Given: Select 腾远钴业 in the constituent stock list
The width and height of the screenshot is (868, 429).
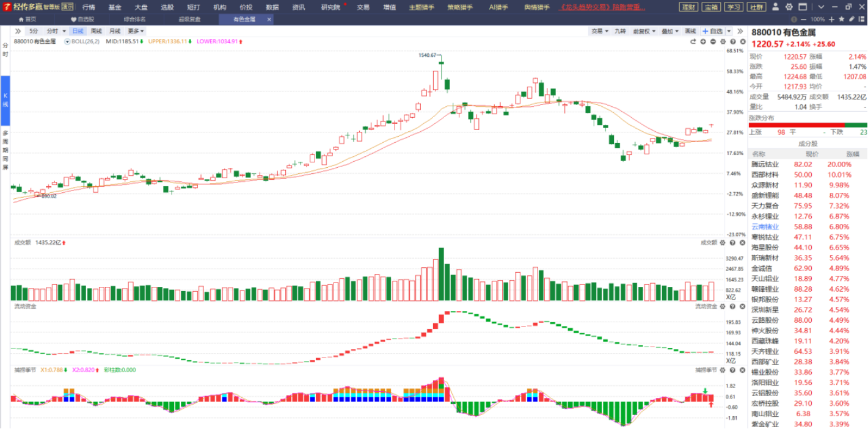Looking at the screenshot, I should 765,165.
